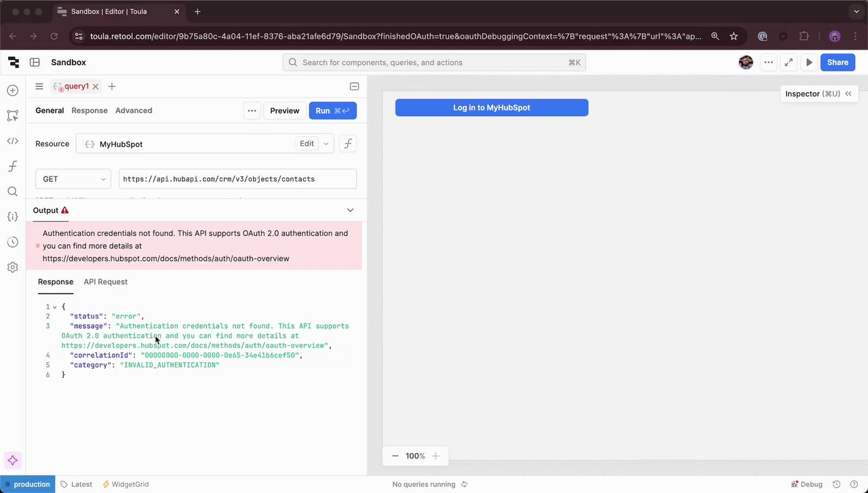Click the refresh icon beside No queries running
Screen dimensions: 868x493
(x=465, y=484)
